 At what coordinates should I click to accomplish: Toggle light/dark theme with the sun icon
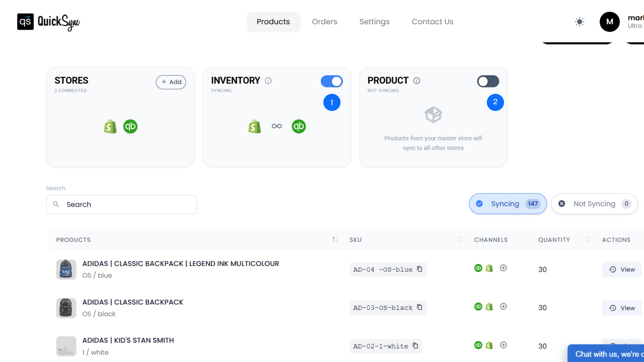(579, 21)
